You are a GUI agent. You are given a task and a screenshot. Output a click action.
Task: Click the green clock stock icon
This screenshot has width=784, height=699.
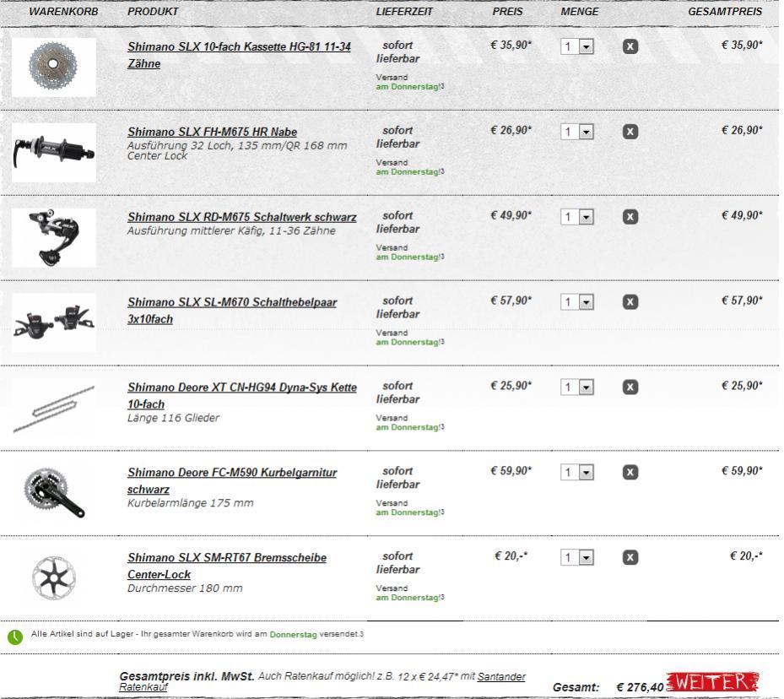point(15,637)
